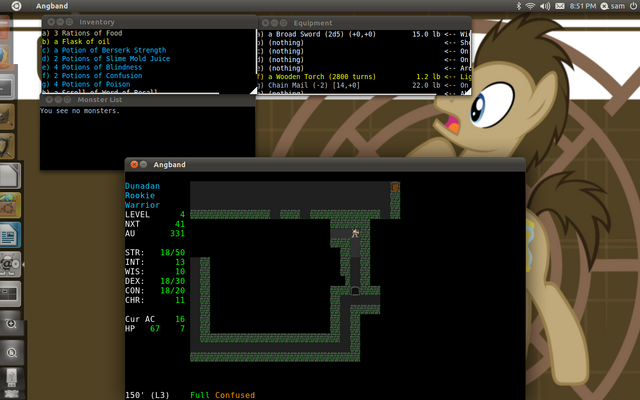Select 4 Potions of Blindness
The image size is (640, 400).
[x=92, y=67]
